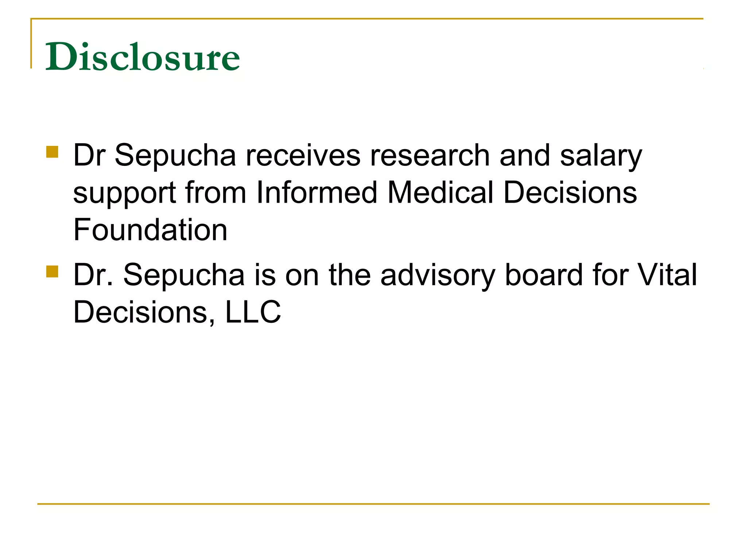
Task: Click the word Decisions after Medical
Action: (x=570, y=193)
